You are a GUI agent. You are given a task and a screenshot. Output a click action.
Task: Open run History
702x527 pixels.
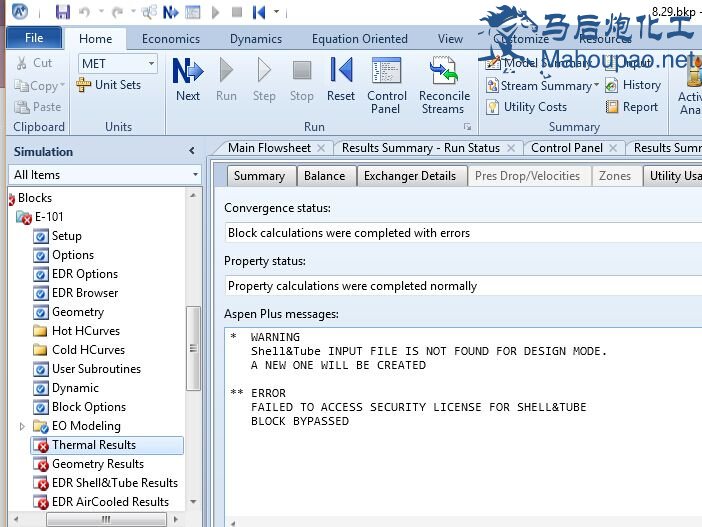[x=633, y=85]
